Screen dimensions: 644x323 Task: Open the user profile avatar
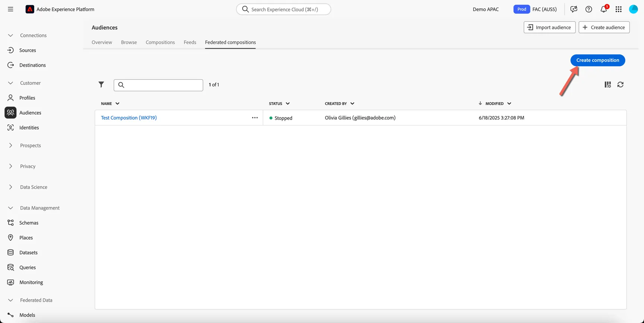(x=634, y=9)
